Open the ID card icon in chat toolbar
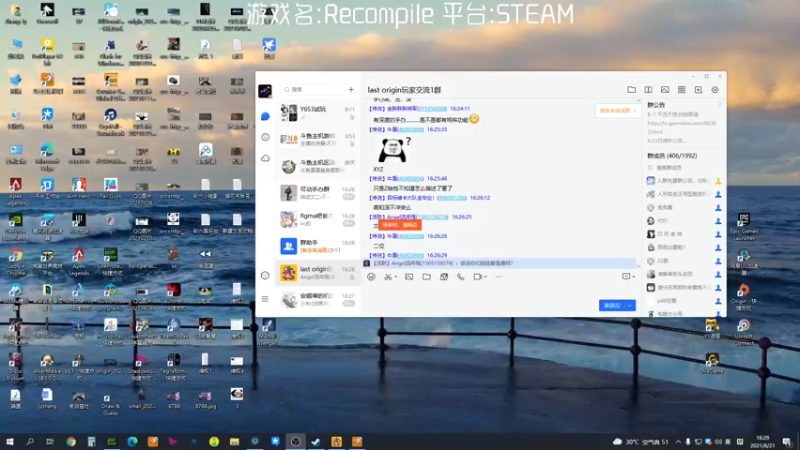Image resolution: width=800 pixels, height=450 pixels. point(444,277)
